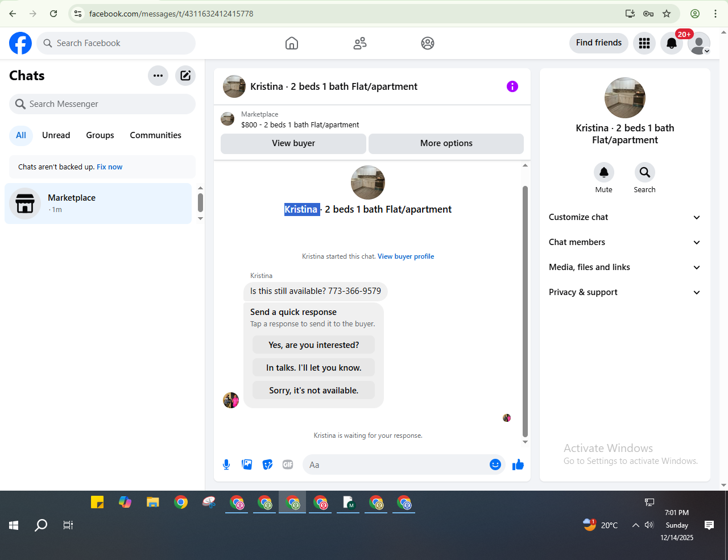Send 'Yes, are you interested?' quick response
This screenshot has height=560, width=728.
coord(314,345)
